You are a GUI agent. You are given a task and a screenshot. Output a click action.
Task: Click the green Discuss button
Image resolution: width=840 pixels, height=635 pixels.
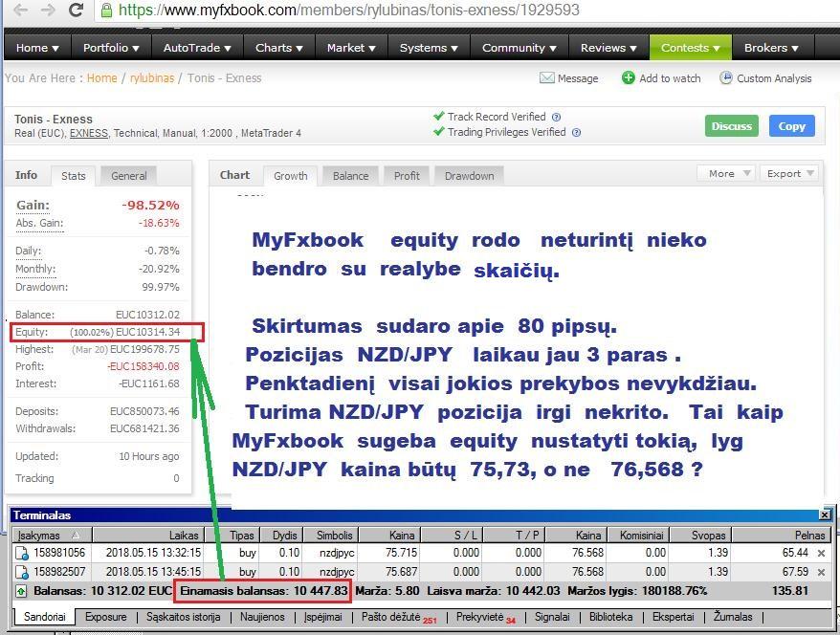click(x=731, y=126)
